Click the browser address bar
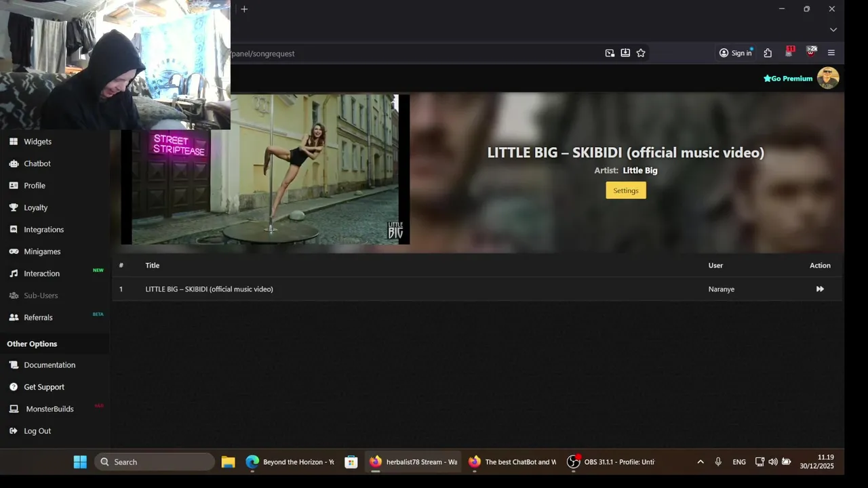This screenshot has height=488, width=868. click(x=414, y=53)
